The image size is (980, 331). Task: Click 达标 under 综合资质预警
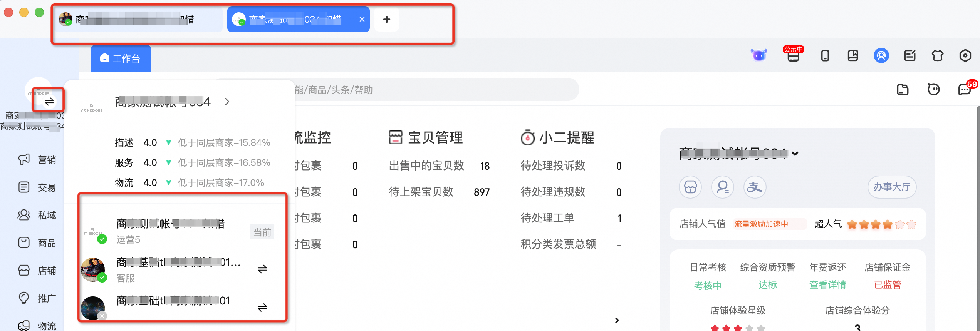pos(768,285)
